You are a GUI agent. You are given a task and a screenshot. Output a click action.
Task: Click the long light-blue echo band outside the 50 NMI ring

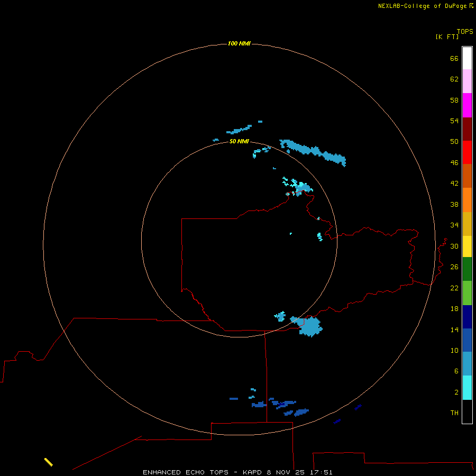tap(313, 153)
